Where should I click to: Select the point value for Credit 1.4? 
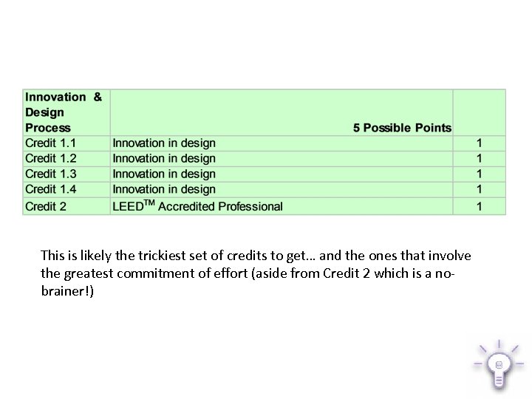[x=479, y=189]
